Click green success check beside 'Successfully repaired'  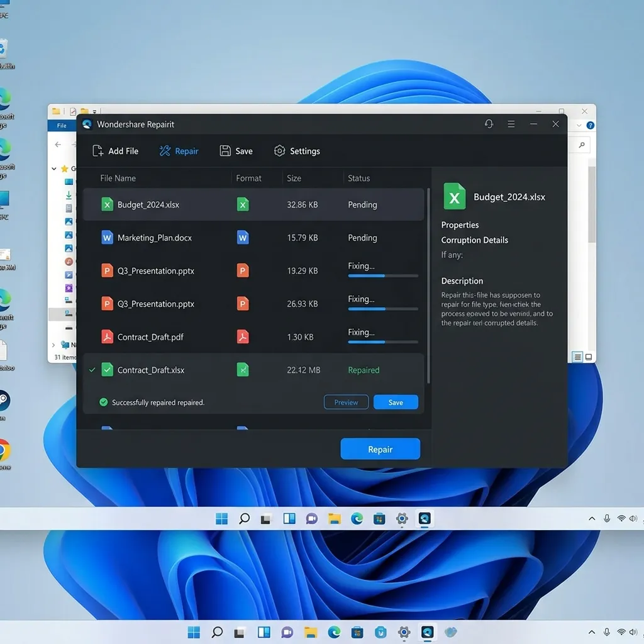104,402
